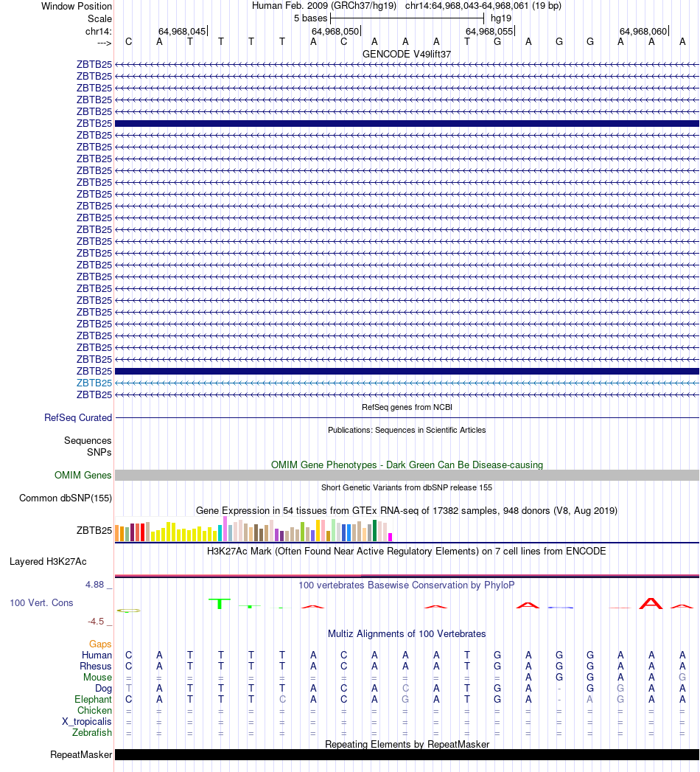This screenshot has height=772, width=700.
Task: Click the Sequences track label
Action: 88,441
